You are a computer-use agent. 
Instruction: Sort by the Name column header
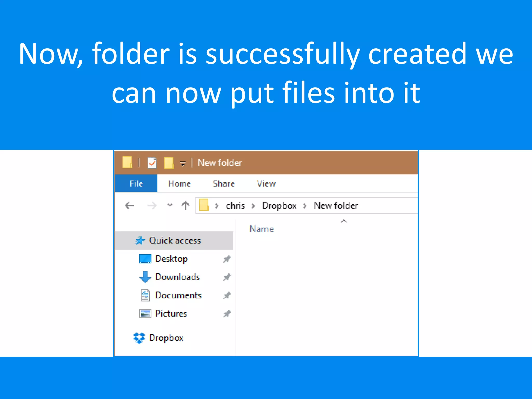point(262,229)
